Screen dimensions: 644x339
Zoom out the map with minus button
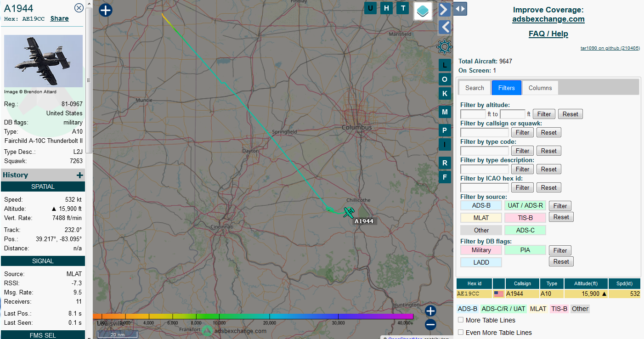pyautogui.click(x=430, y=325)
